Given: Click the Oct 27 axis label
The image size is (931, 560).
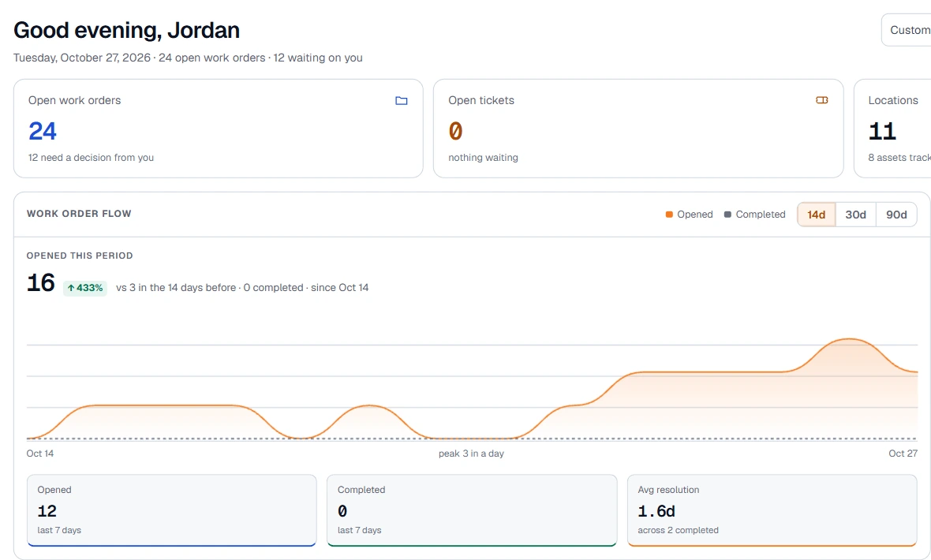Looking at the screenshot, I should [903, 454].
